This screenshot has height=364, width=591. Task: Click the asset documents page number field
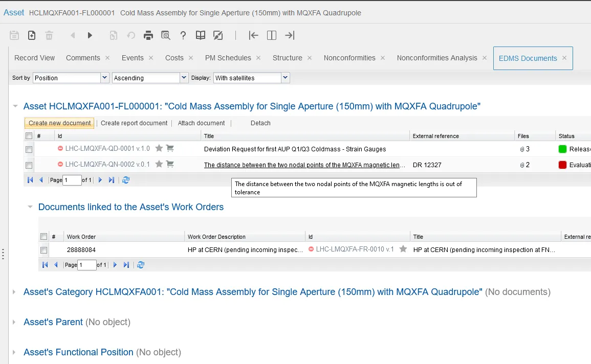(72, 180)
